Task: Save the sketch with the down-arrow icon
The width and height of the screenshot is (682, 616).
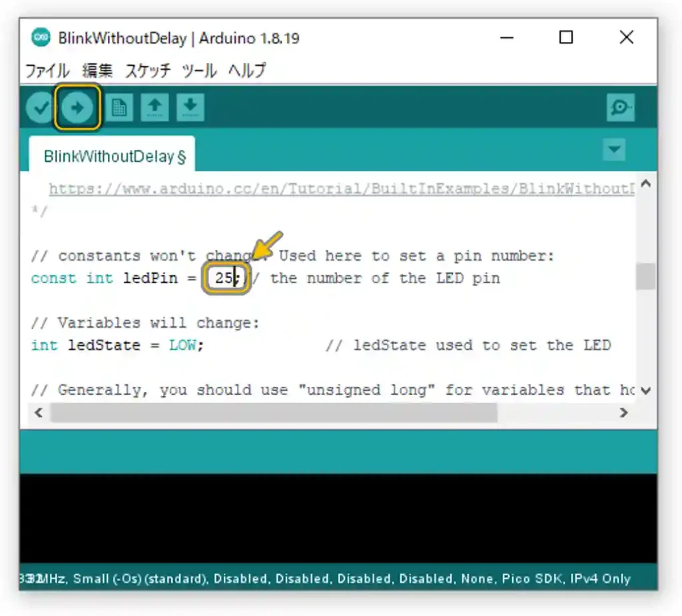Action: click(x=190, y=107)
